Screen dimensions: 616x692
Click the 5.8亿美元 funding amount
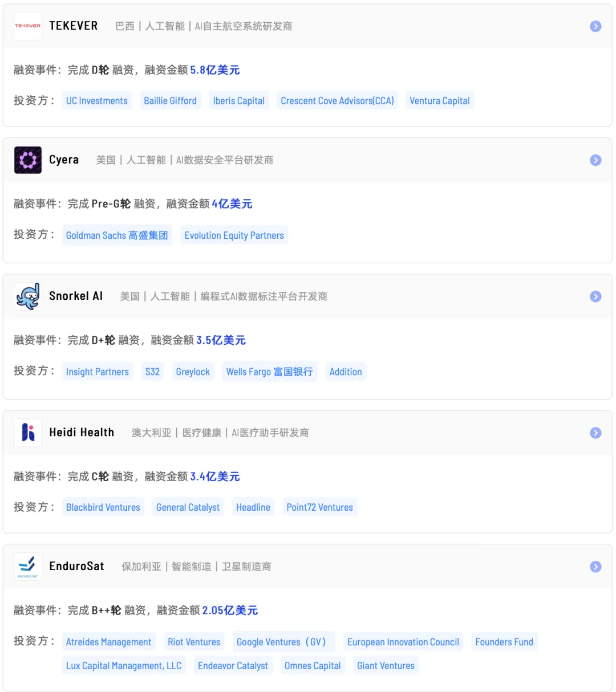click(215, 70)
